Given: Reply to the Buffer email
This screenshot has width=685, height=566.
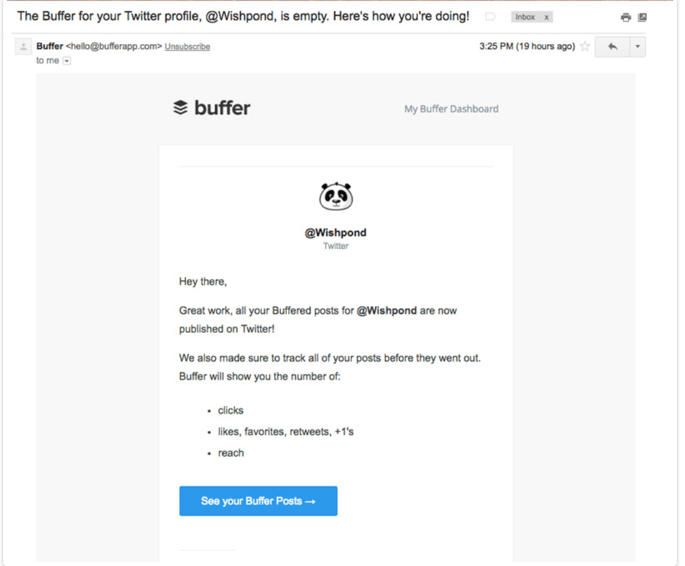Looking at the screenshot, I should (612, 46).
